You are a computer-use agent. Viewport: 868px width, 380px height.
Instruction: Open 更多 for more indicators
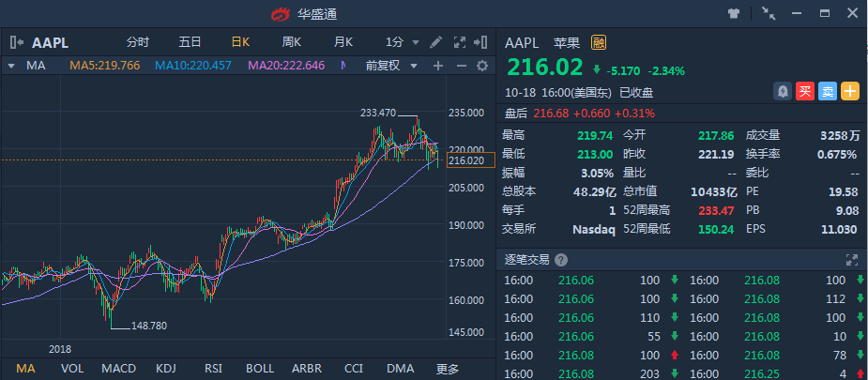pyautogui.click(x=448, y=369)
